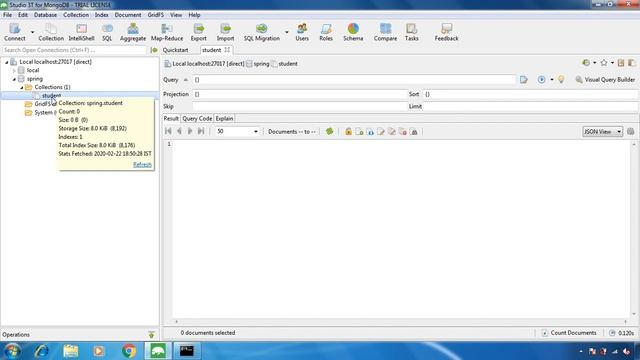Toggle the Query section arrow
This screenshot has width=640, height=360.
[186, 80]
